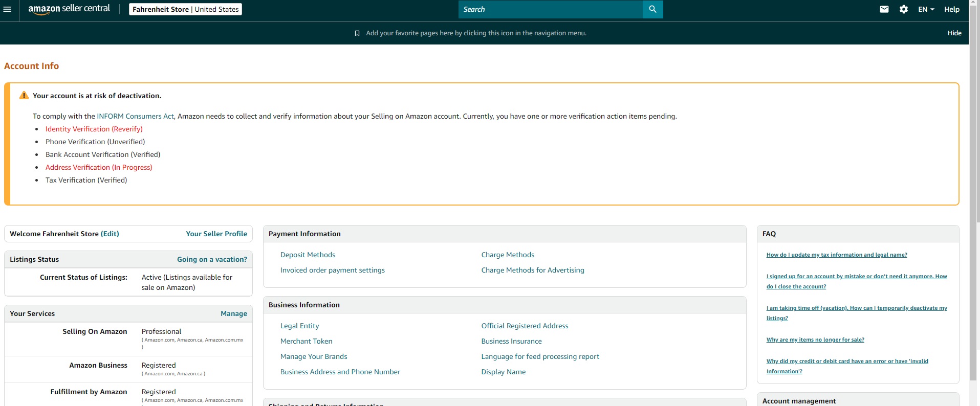Screen dimensions: 980x406
Task: Open the hamburger navigation menu
Action: 7,9
